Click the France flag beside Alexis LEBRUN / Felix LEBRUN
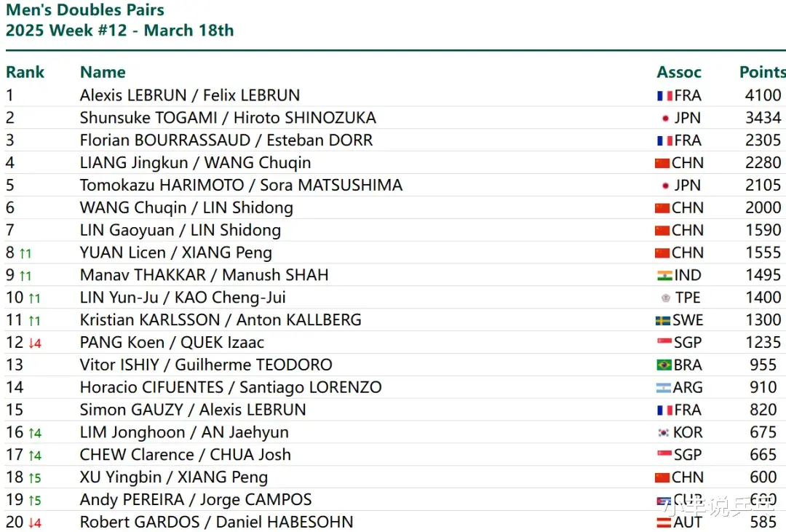Viewport: 786px width, 532px height. (664, 96)
